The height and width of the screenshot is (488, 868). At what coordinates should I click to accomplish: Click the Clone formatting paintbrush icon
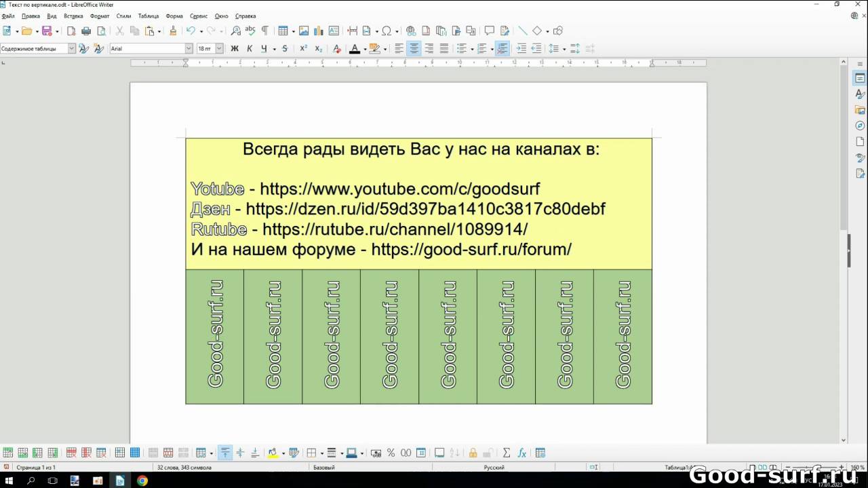[173, 31]
